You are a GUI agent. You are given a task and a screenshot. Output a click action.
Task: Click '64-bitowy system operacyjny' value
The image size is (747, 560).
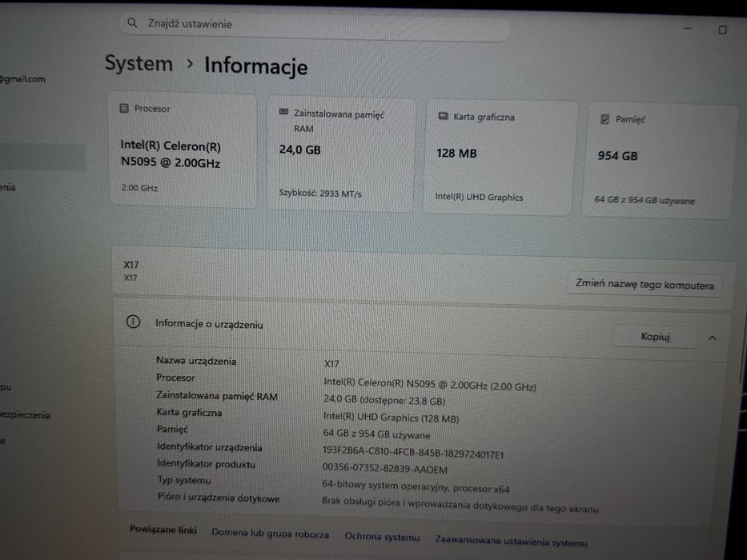point(416,486)
